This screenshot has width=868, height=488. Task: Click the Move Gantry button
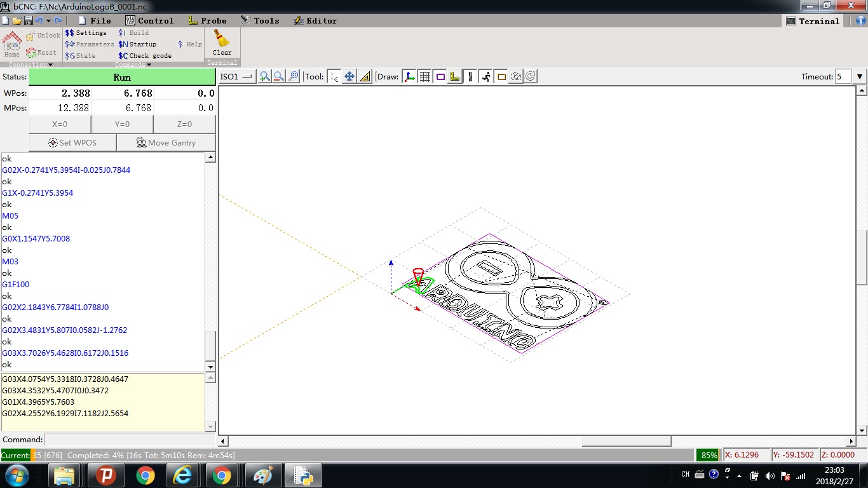[x=166, y=143]
